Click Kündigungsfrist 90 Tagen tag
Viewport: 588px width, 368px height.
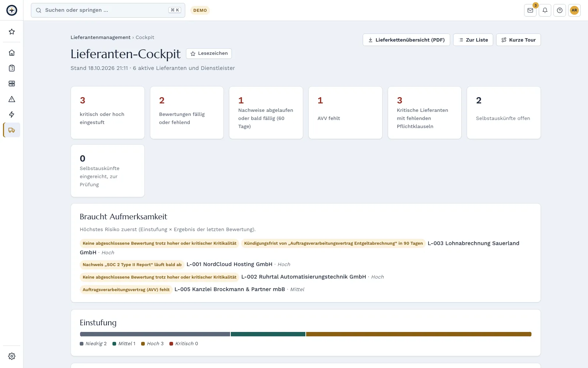(x=333, y=243)
